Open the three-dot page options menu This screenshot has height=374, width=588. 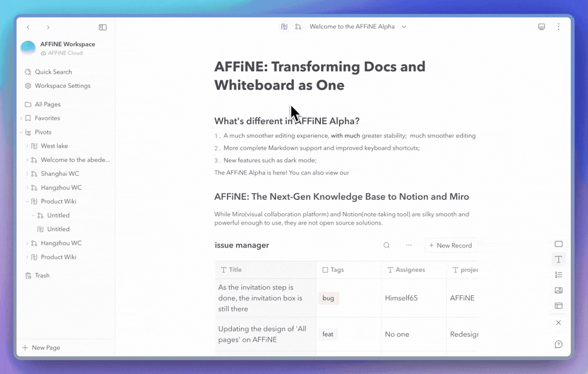click(x=558, y=27)
